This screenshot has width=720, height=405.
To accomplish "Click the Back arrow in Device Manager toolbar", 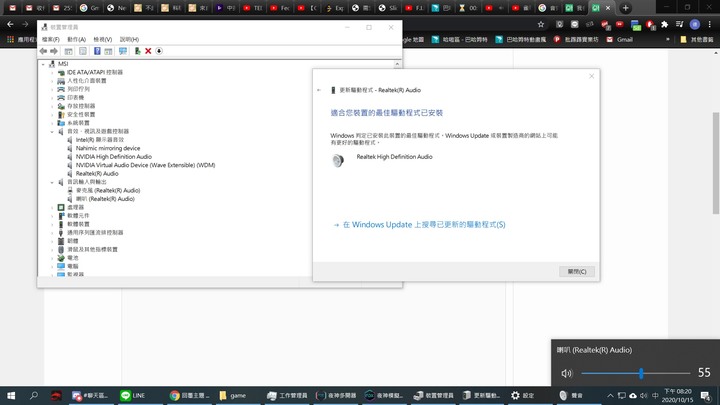I will 43,51.
